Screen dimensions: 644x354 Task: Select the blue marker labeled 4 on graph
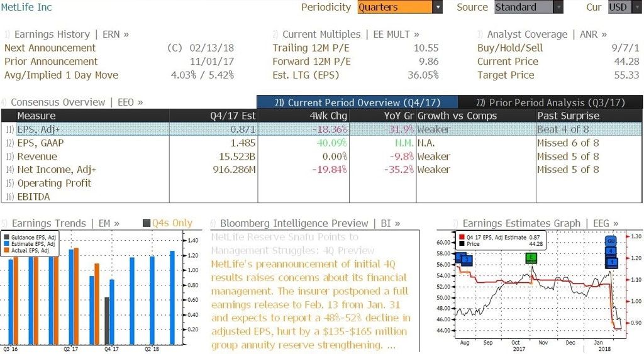click(611, 251)
